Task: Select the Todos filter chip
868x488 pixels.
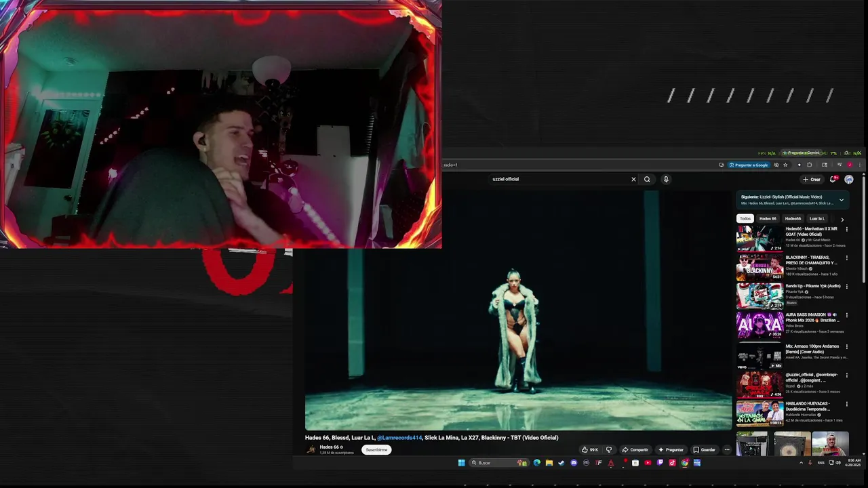Action: 745,218
